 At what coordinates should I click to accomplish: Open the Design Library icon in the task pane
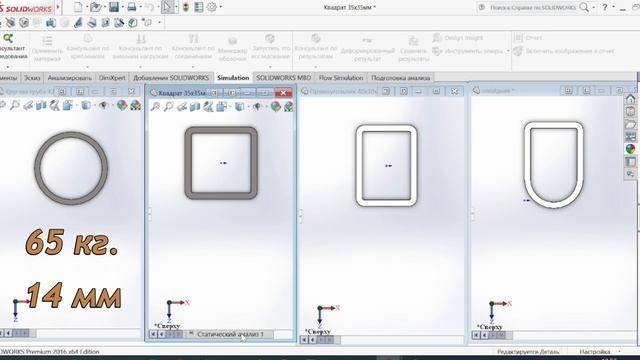point(630,111)
